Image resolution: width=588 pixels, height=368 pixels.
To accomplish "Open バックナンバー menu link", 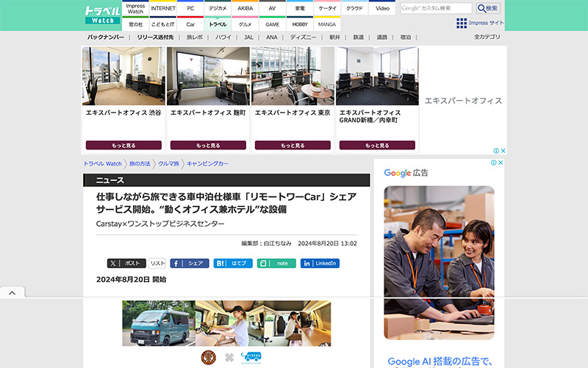I will click(106, 38).
